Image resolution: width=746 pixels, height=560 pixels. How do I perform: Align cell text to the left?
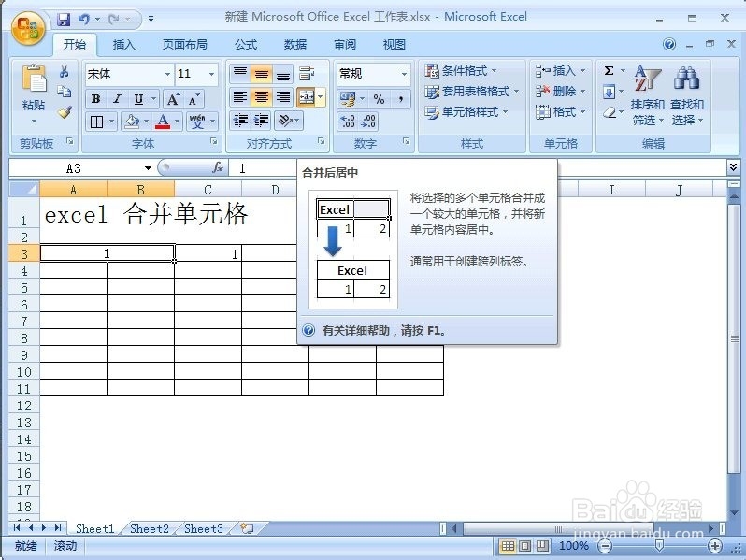pyautogui.click(x=240, y=97)
